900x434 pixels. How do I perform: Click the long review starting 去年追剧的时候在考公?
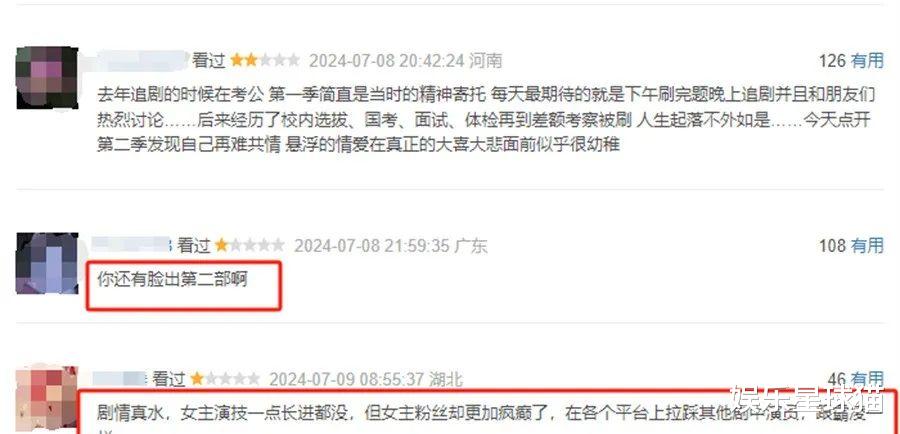(484, 118)
